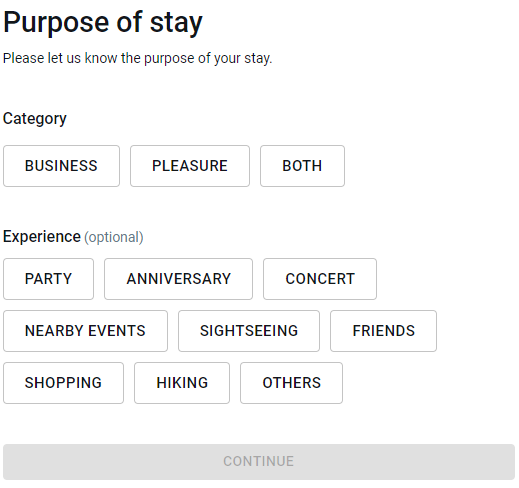
Task: Click the purpose of your stay description text
Action: [x=137, y=58]
